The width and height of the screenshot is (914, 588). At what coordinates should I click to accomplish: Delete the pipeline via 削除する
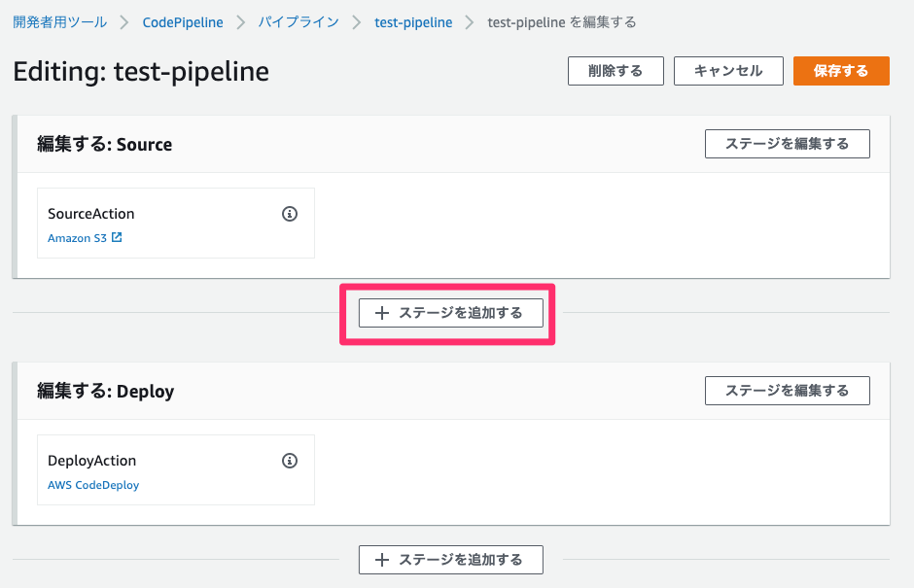[x=615, y=70]
